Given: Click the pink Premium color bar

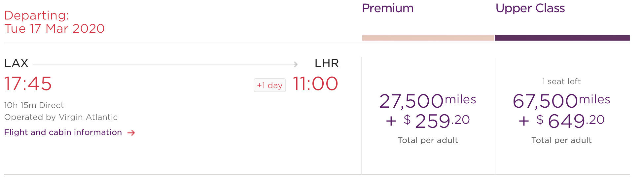Looking at the screenshot, I should (428, 38).
